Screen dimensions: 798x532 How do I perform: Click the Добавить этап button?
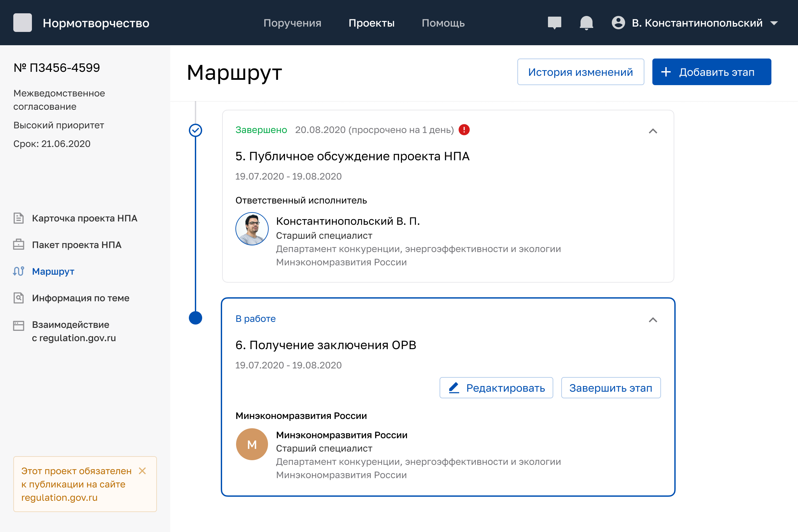point(712,72)
